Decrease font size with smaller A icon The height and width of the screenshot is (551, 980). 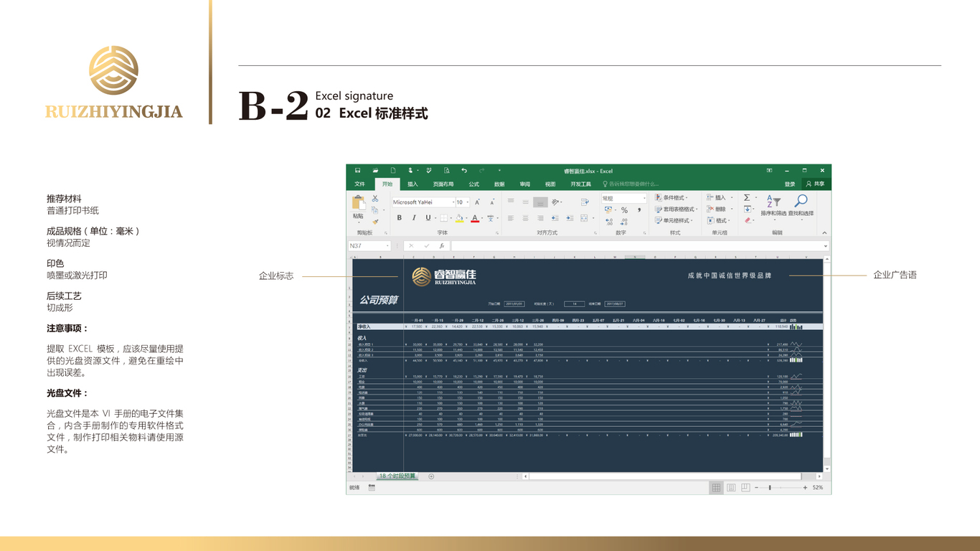tap(492, 202)
